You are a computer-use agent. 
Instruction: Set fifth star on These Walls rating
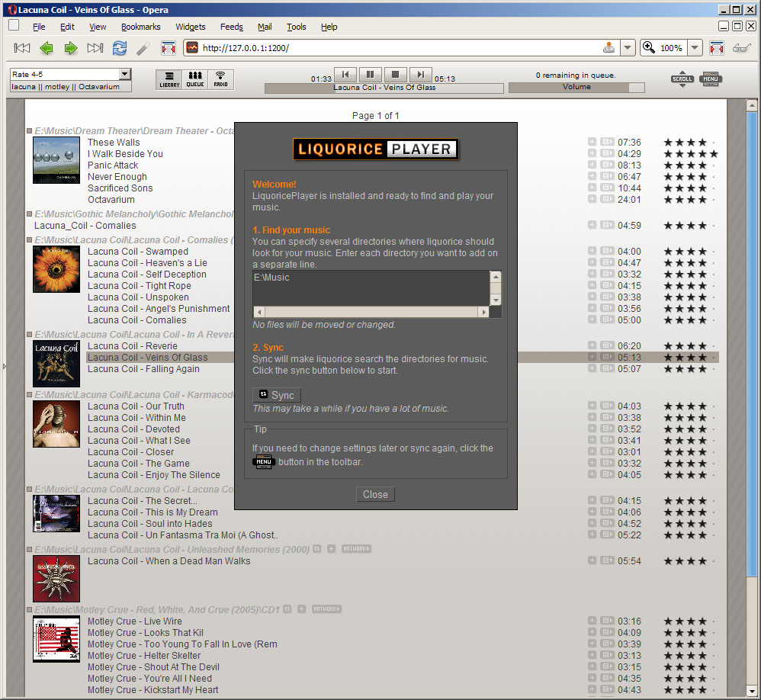coord(714,143)
